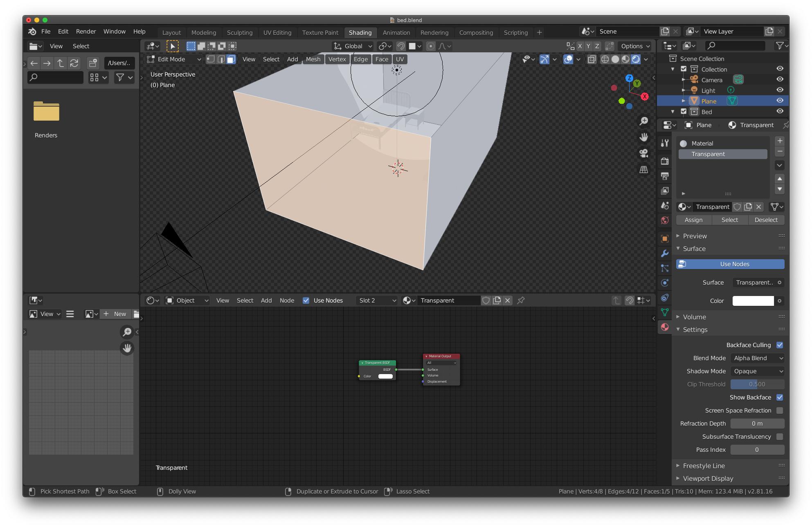This screenshot has width=812, height=527.
Task: Go to parent directory arrow icon
Action: pos(61,63)
